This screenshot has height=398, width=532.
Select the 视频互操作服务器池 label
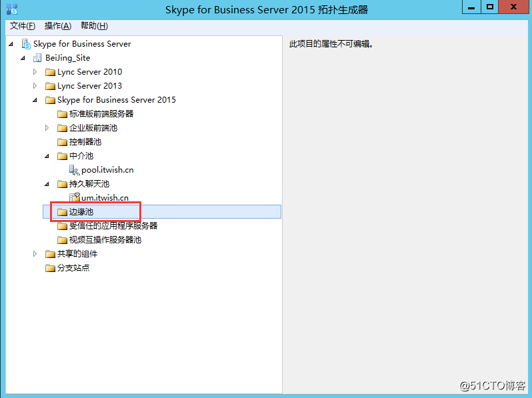click(x=105, y=240)
